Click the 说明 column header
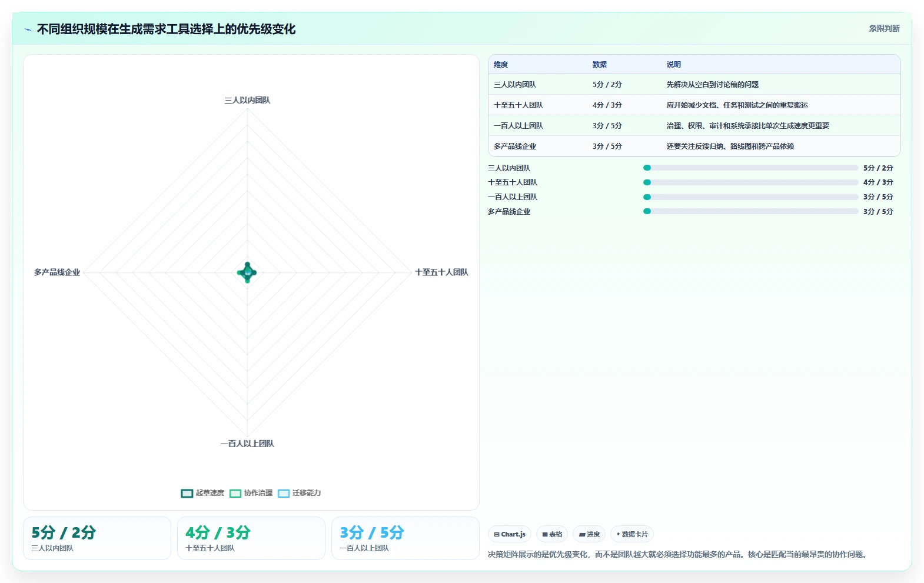The width and height of the screenshot is (924, 583). [674, 65]
